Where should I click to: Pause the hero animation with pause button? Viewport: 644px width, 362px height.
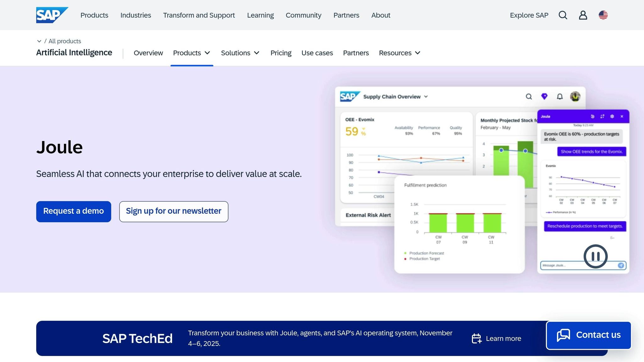(x=595, y=256)
